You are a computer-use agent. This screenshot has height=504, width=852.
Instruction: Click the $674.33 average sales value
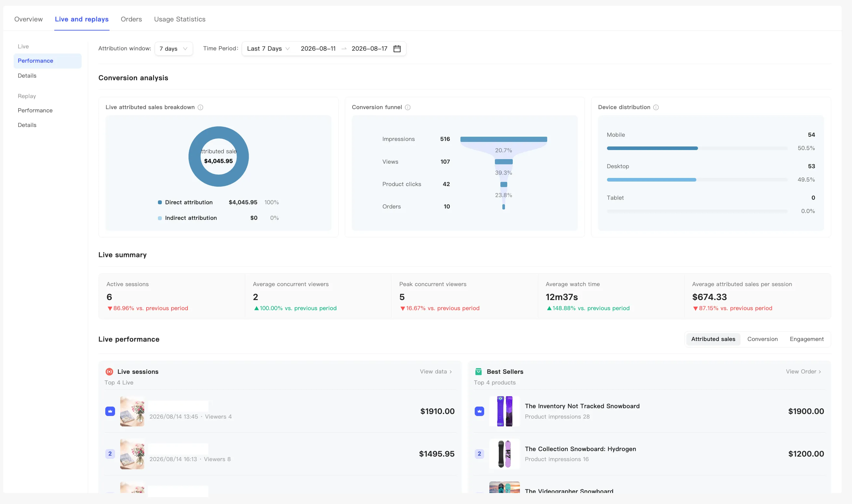point(710,297)
